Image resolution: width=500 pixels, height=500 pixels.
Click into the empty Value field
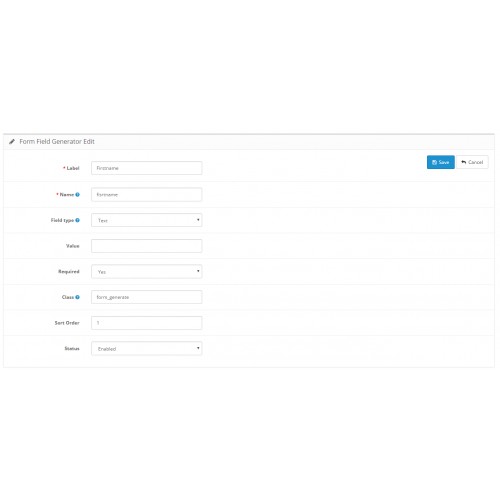pos(147,246)
